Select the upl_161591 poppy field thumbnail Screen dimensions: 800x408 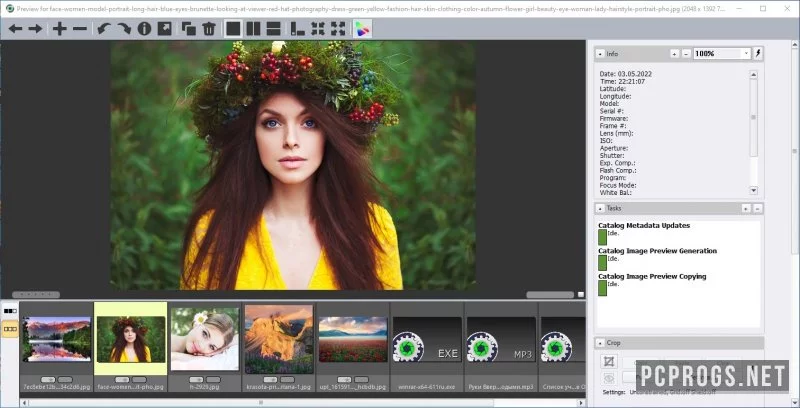(353, 339)
